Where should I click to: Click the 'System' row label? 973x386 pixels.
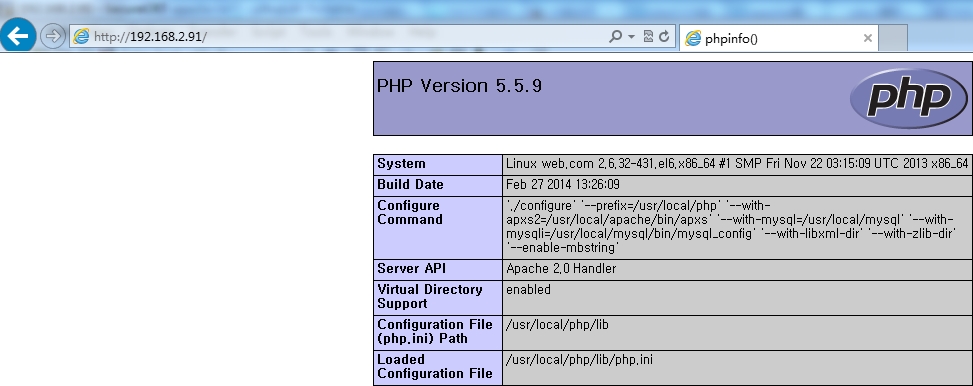401,164
